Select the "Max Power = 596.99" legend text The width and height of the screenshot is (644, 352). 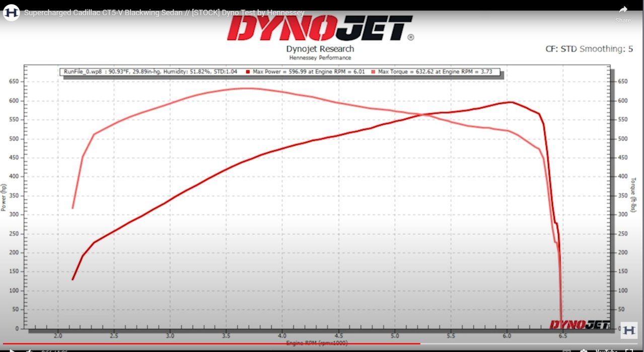309,72
